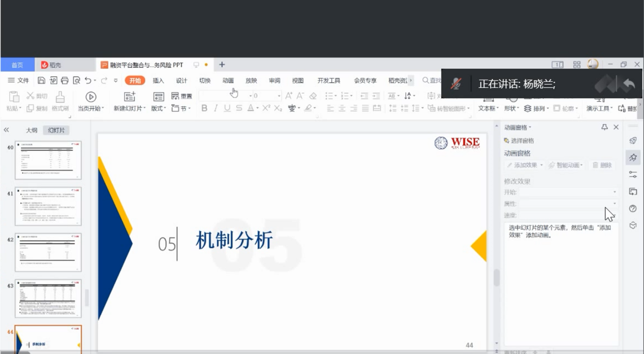
Task: Pin the animation pane with pushpin icon
Action: [x=604, y=127]
